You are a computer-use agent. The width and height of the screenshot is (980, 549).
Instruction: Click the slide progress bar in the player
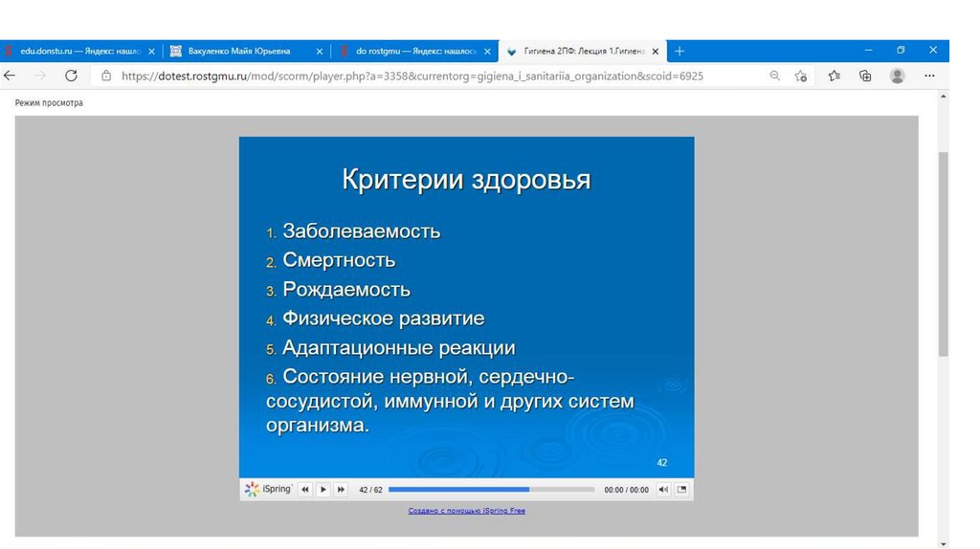[x=491, y=490]
